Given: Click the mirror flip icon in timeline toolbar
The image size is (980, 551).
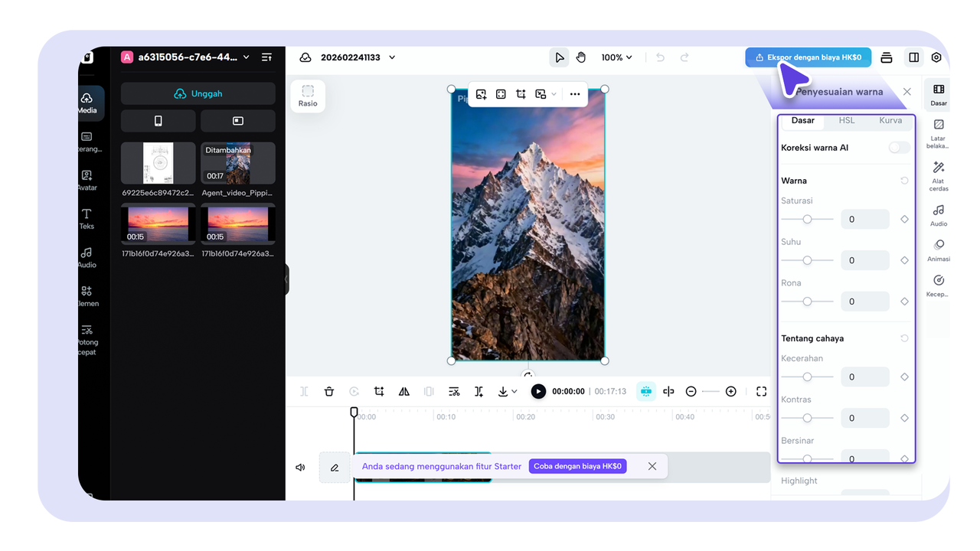Looking at the screenshot, I should click(404, 391).
